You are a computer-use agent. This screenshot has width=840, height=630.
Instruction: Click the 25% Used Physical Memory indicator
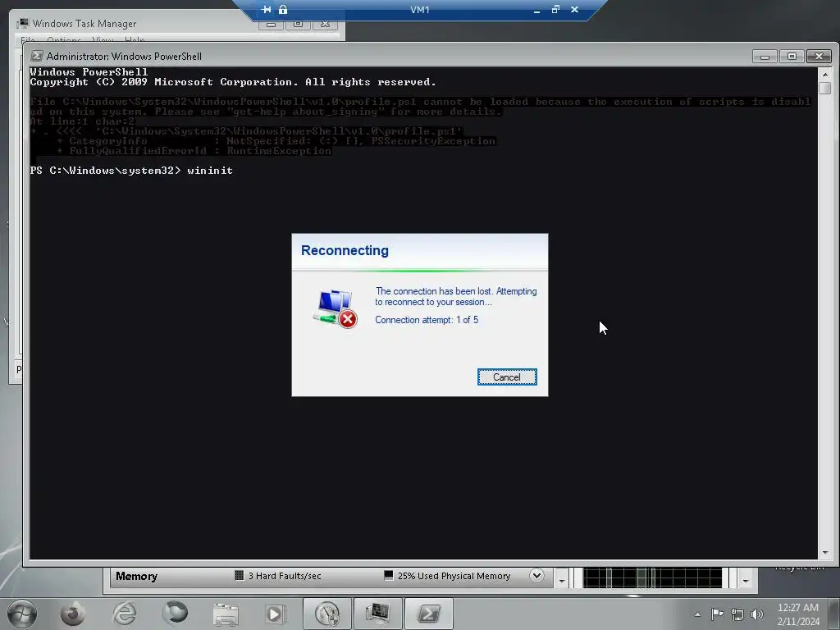(x=447, y=576)
